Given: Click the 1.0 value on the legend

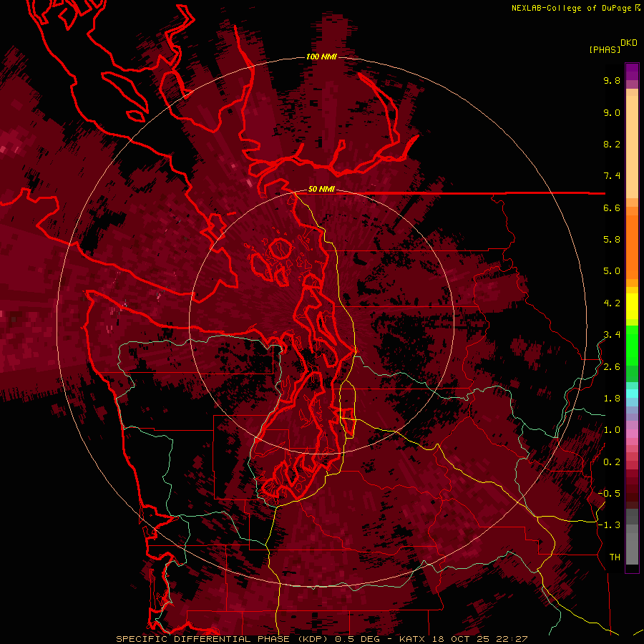Looking at the screenshot, I should 612,430.
